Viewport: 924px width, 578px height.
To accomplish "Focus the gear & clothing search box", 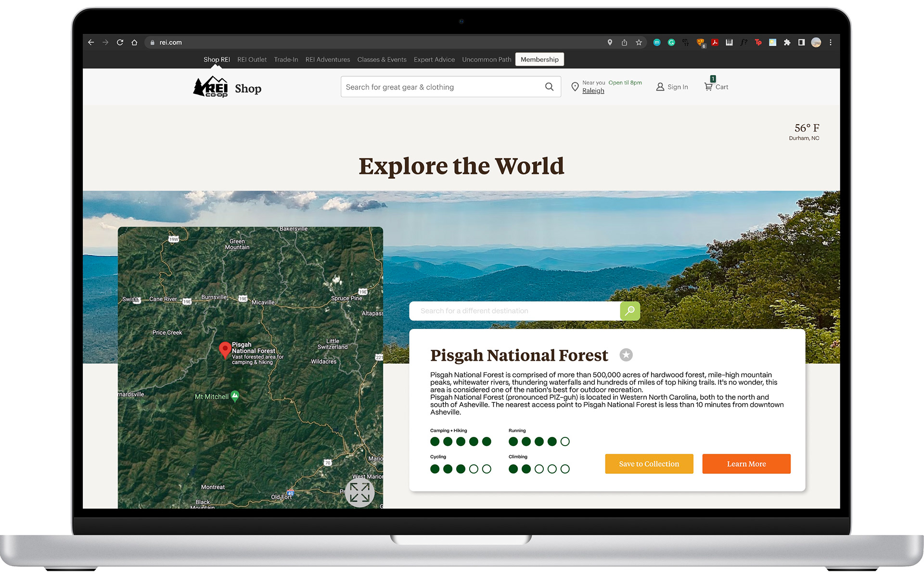I will coord(450,87).
